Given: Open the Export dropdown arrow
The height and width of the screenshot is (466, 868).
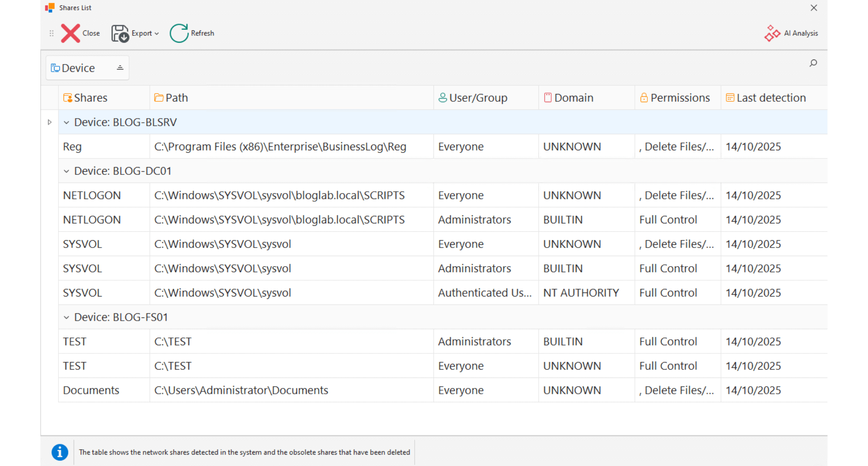Looking at the screenshot, I should (157, 34).
